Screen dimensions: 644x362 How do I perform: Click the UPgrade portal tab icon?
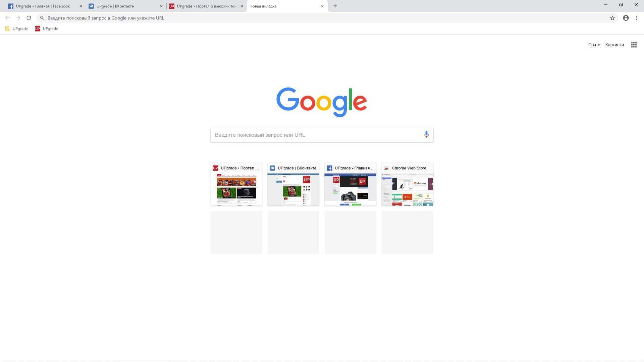point(172,6)
